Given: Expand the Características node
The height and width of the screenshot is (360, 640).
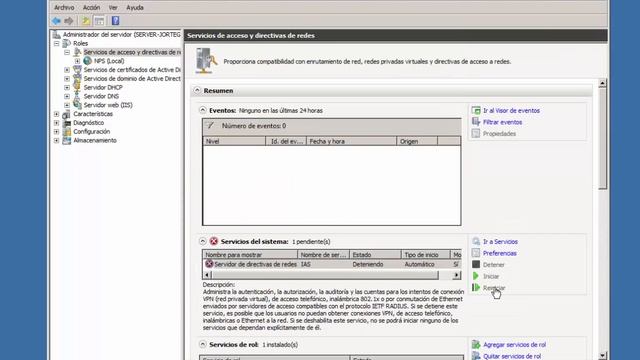Looking at the screenshot, I should pyautogui.click(x=56, y=114).
